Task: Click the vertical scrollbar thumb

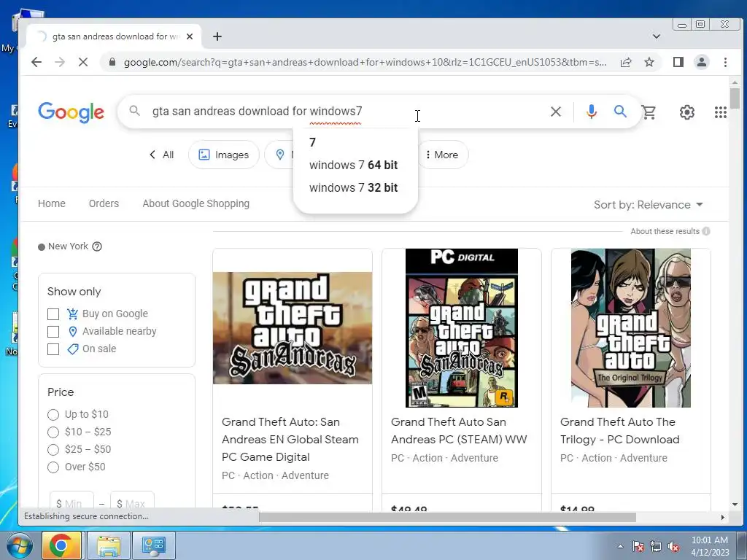Action: 735,98
